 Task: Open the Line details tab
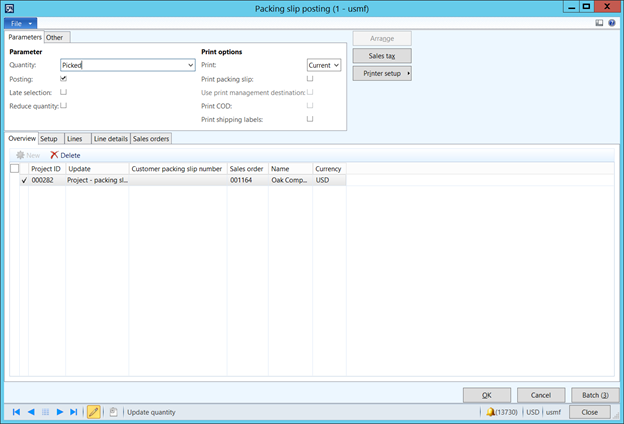[110, 138]
